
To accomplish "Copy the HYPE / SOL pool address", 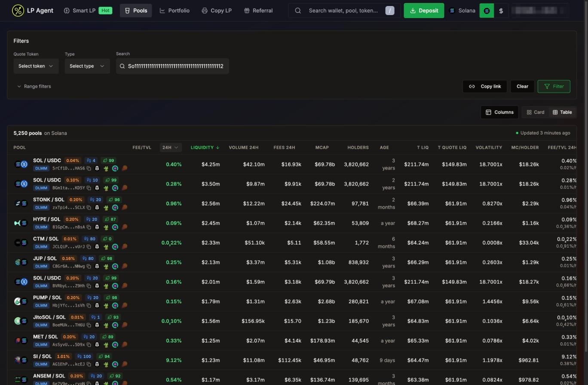I will tap(89, 227).
